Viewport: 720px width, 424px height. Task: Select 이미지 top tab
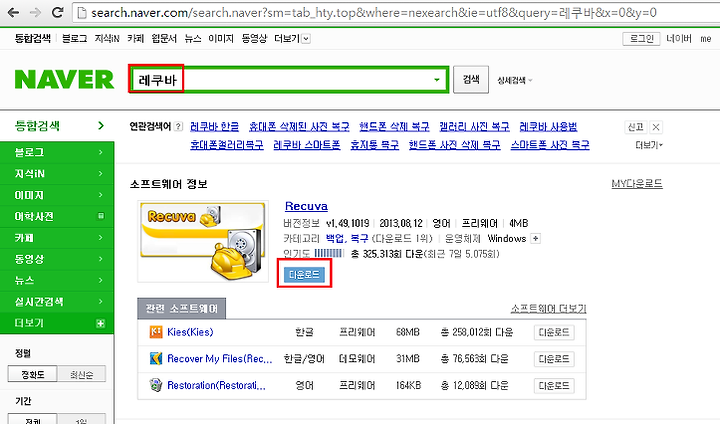[221, 39]
